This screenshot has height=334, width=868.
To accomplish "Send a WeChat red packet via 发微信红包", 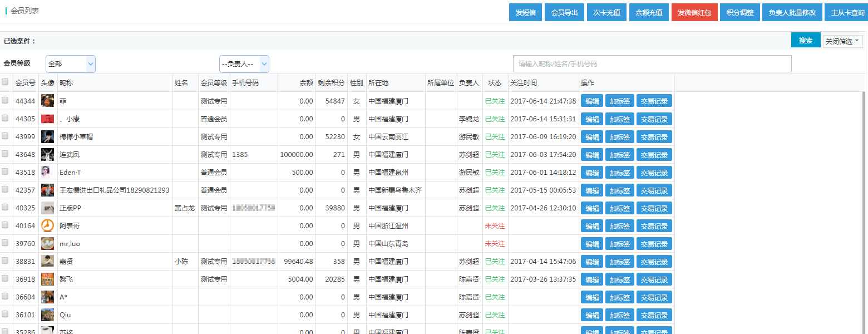I will pyautogui.click(x=694, y=12).
